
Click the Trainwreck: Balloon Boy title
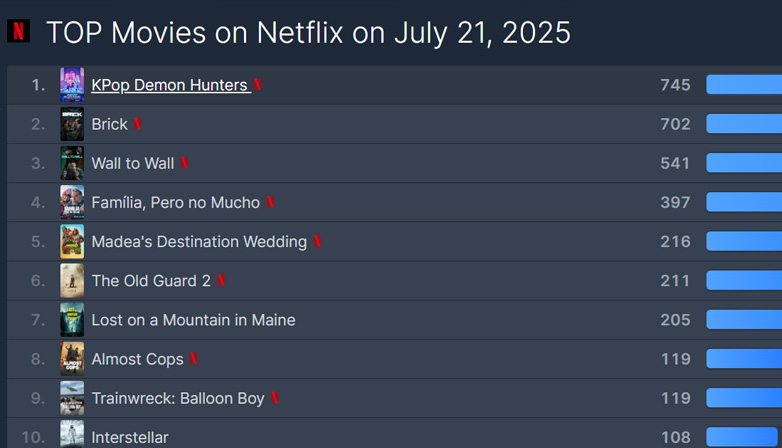(x=178, y=398)
